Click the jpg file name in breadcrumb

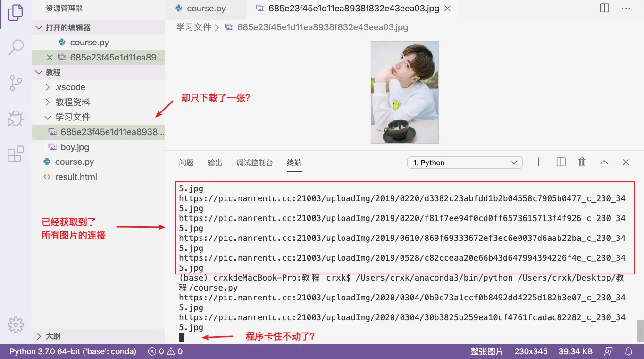click(322, 27)
